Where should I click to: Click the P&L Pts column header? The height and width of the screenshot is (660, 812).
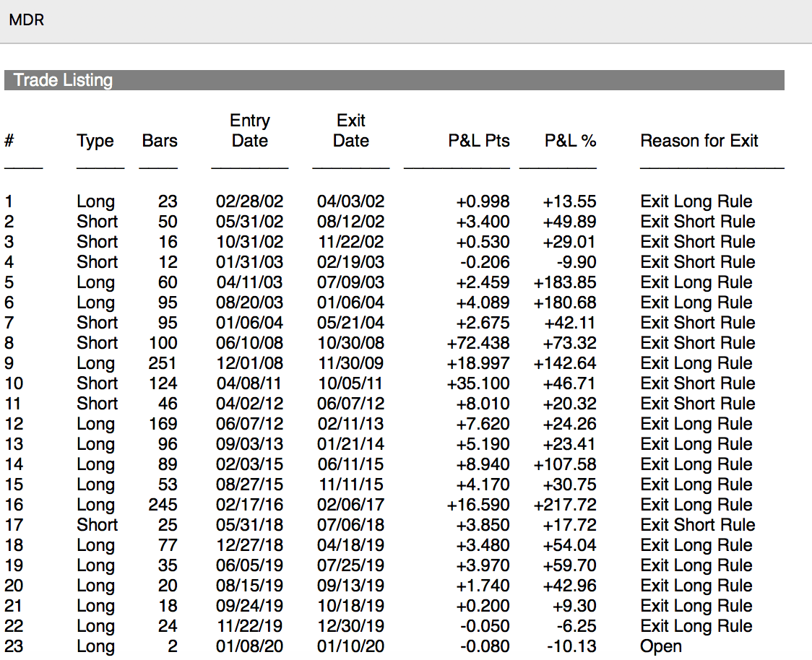coord(478,141)
